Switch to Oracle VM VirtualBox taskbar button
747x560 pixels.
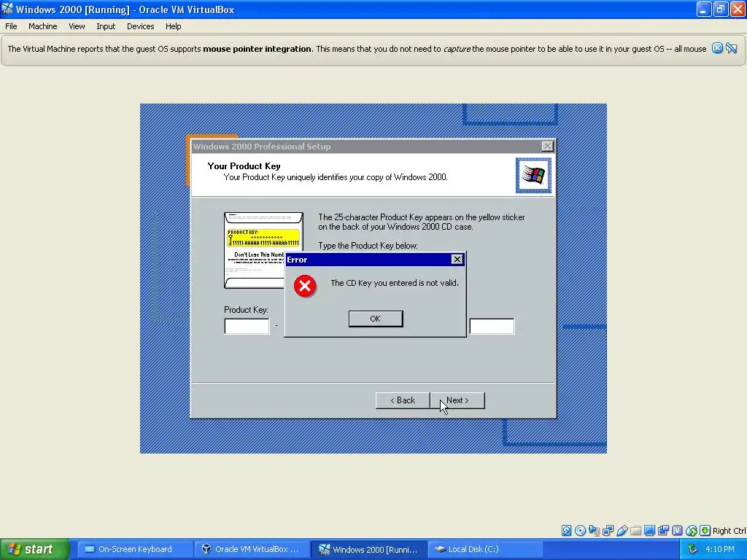coord(252,549)
